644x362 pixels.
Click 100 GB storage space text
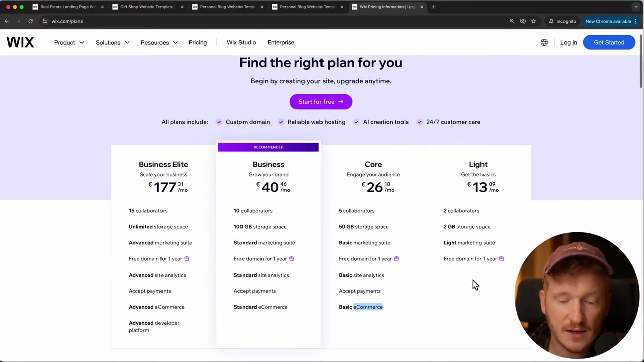coord(260,227)
